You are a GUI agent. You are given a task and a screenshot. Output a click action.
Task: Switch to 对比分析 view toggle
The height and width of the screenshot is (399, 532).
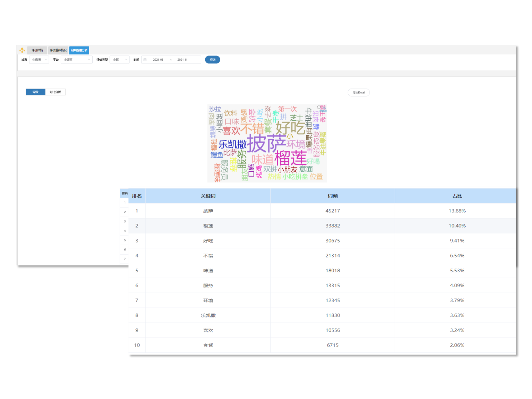click(55, 92)
